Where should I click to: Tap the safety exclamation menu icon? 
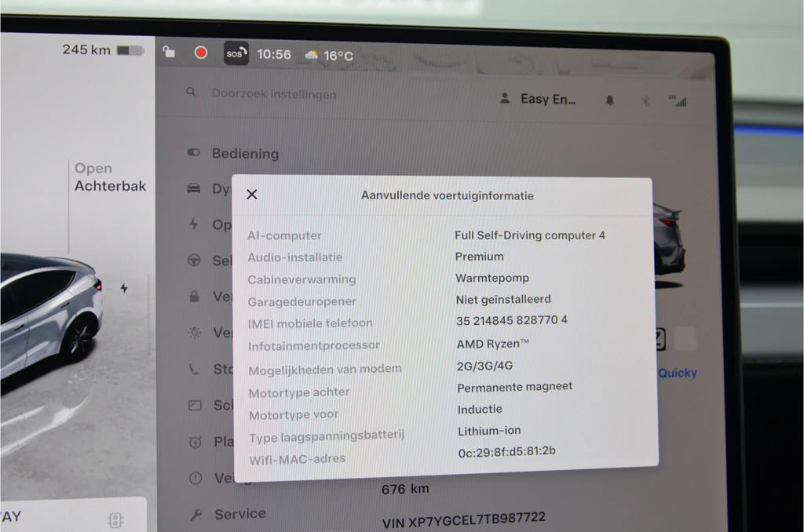[196, 478]
